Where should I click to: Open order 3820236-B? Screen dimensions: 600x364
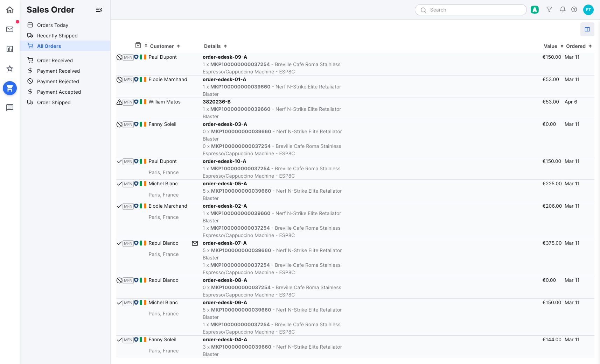[x=217, y=102]
